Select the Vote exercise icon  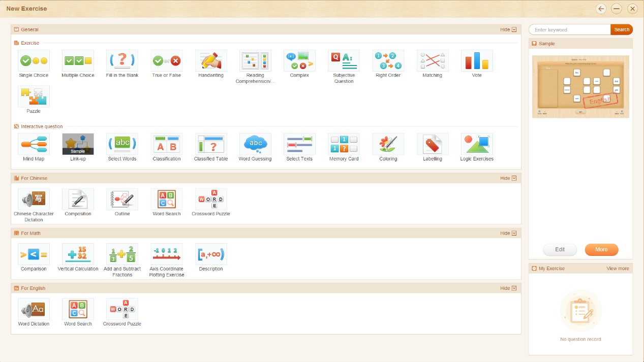[x=477, y=60]
